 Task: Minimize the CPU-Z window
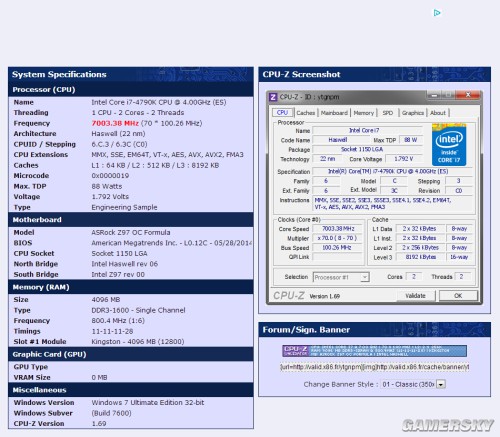click(435, 95)
